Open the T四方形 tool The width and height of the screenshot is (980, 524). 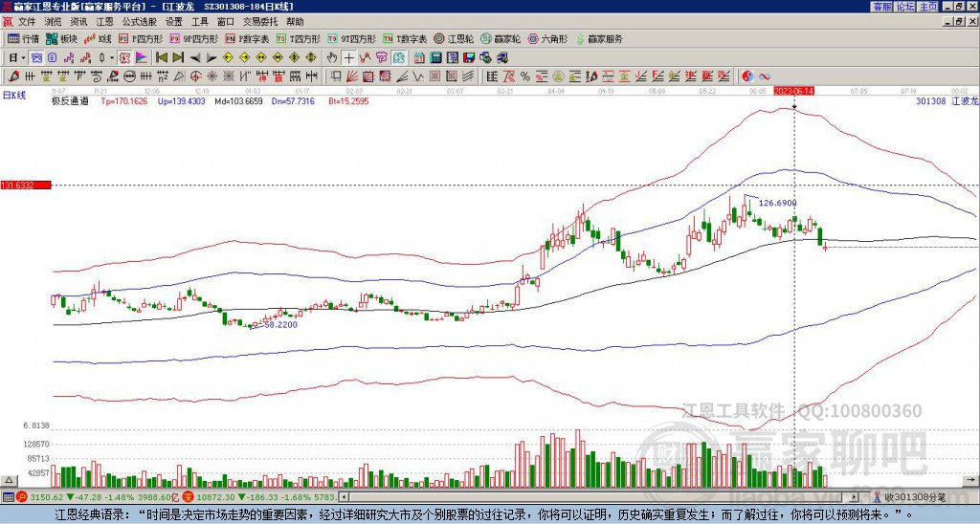(x=299, y=38)
